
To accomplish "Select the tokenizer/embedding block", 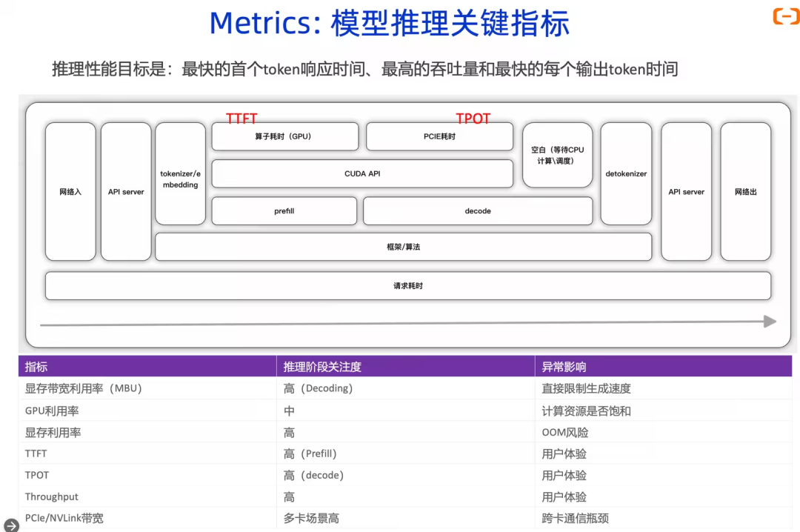I will click(x=180, y=174).
